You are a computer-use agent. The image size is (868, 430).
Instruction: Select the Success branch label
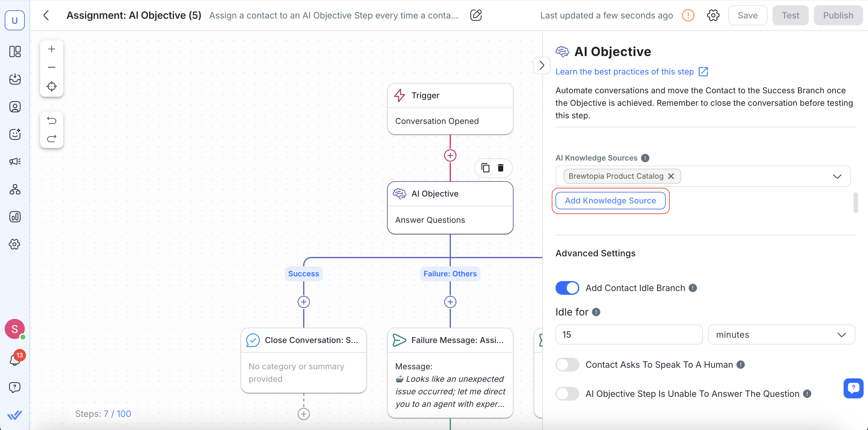pyautogui.click(x=303, y=274)
